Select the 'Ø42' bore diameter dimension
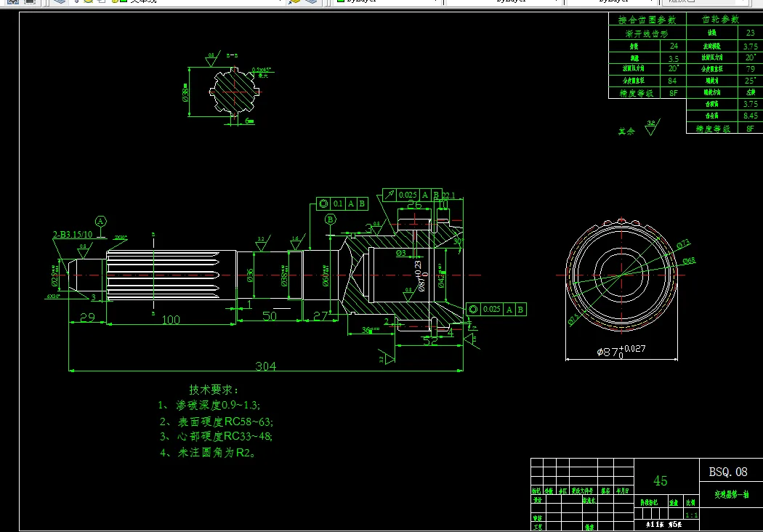 (441, 278)
